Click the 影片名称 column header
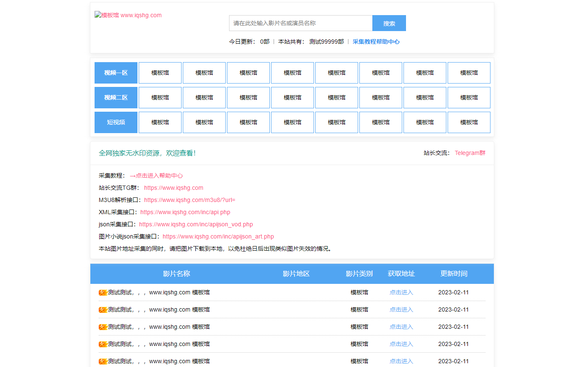 (177, 274)
